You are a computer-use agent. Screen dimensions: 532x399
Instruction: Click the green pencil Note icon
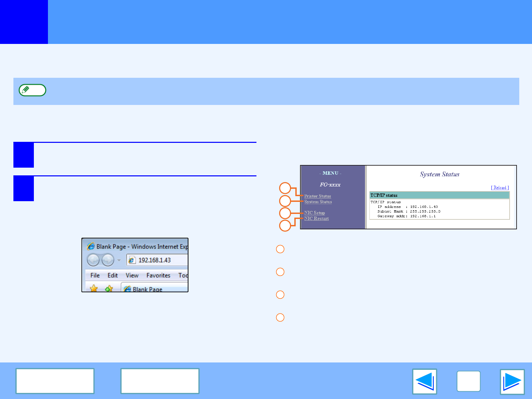(x=32, y=90)
